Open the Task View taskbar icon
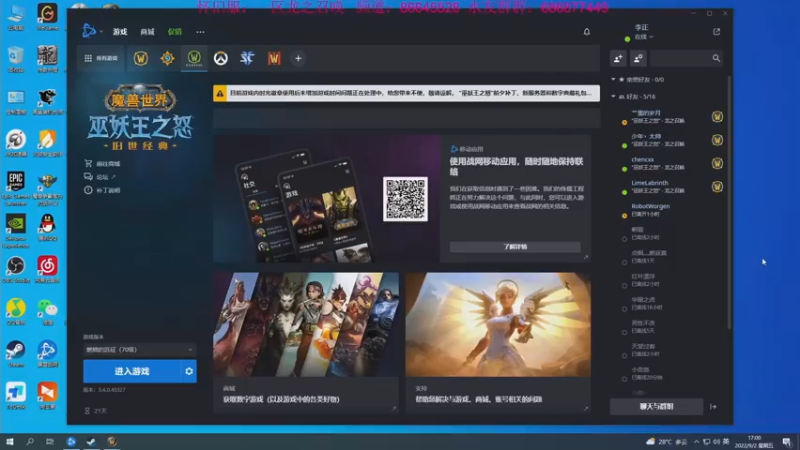The width and height of the screenshot is (800, 450). tap(49, 441)
